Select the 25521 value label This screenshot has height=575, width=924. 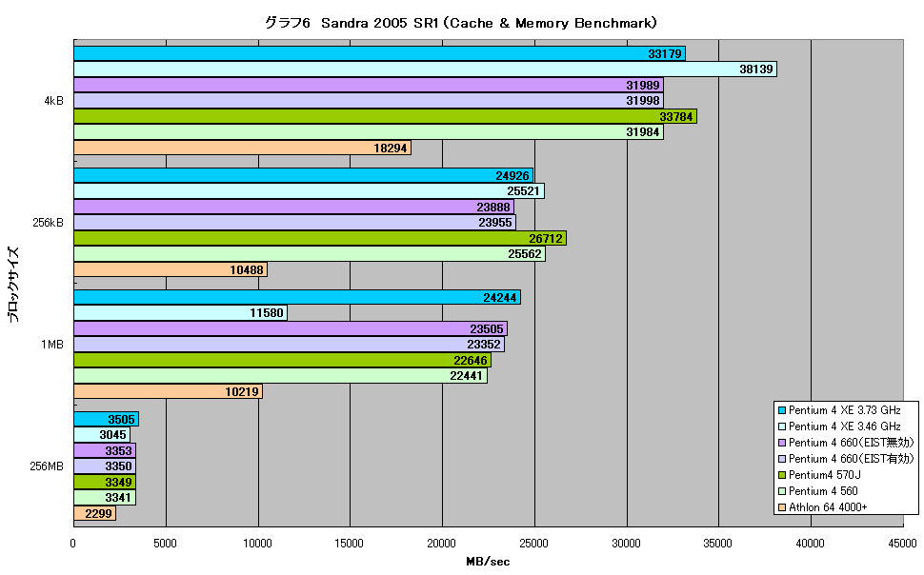[523, 190]
